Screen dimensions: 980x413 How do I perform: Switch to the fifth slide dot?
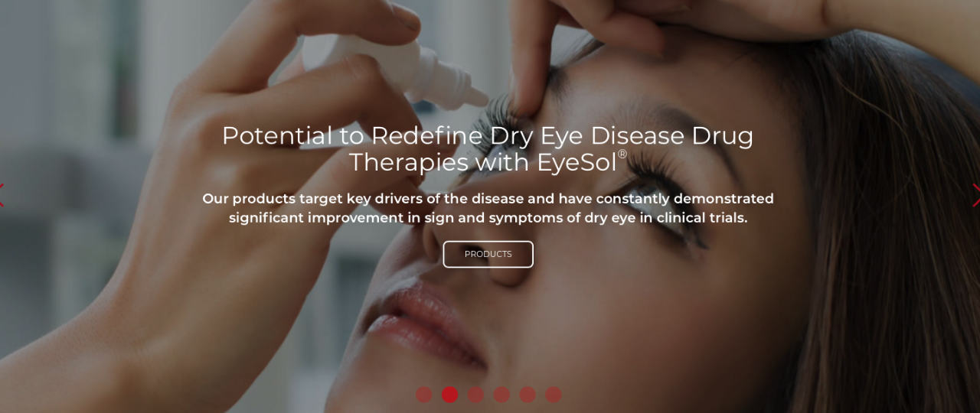coord(528,395)
